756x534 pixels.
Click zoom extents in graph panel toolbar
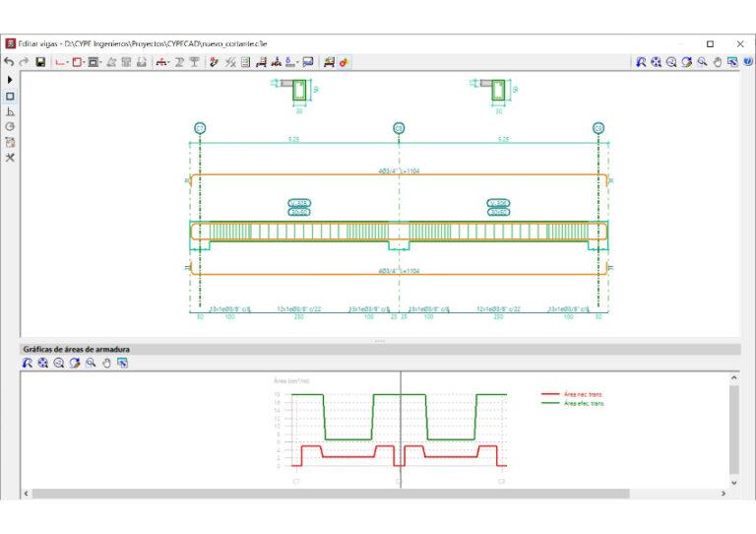click(x=43, y=363)
